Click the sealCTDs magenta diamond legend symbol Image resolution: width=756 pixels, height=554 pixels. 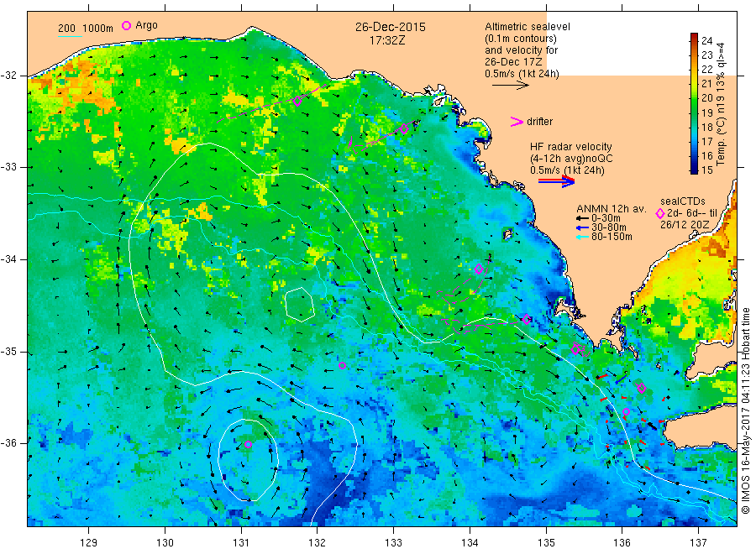click(x=660, y=213)
